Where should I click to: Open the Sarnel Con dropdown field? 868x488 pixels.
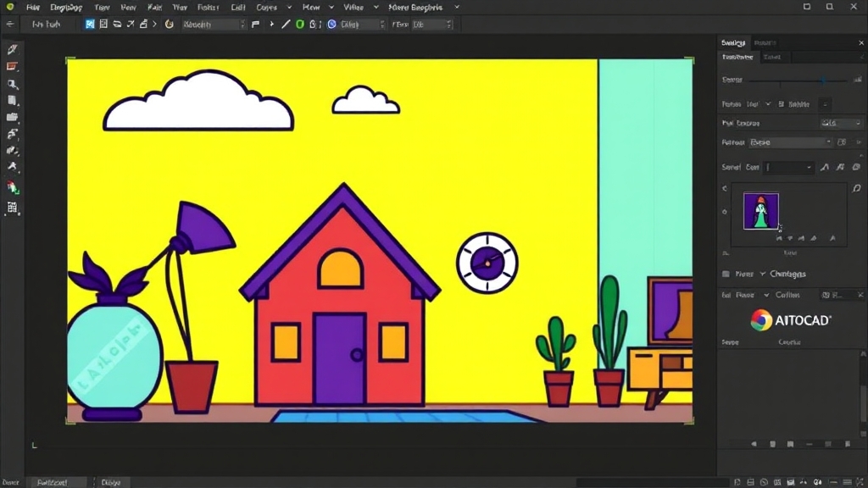(789, 168)
